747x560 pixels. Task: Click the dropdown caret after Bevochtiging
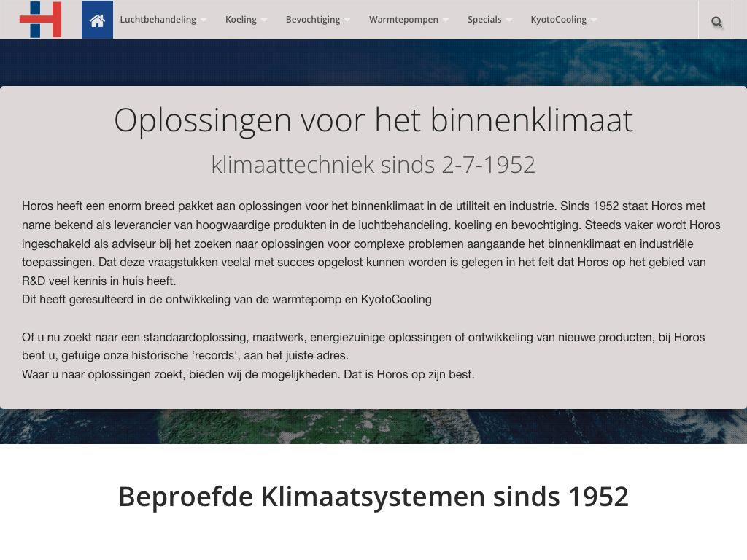tap(347, 20)
